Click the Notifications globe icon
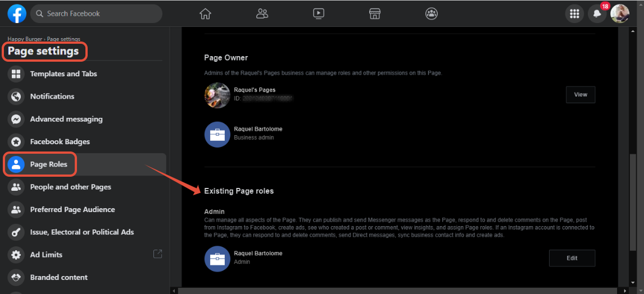This screenshot has width=644, height=294. coord(16,97)
